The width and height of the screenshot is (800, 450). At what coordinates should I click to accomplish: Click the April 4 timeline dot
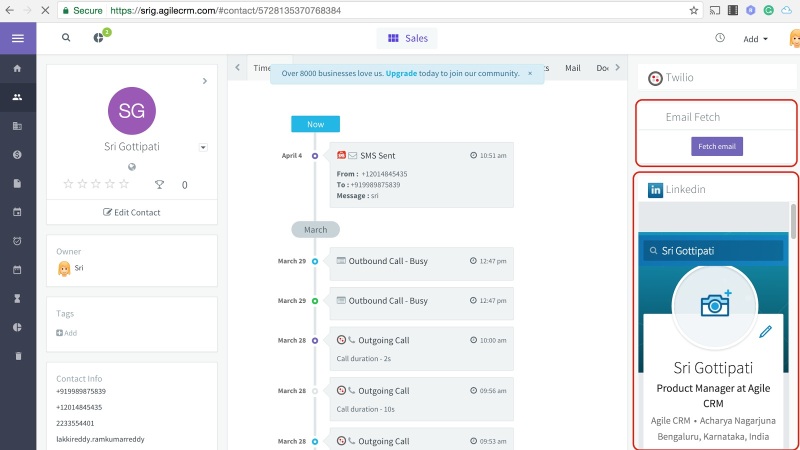[x=315, y=156]
